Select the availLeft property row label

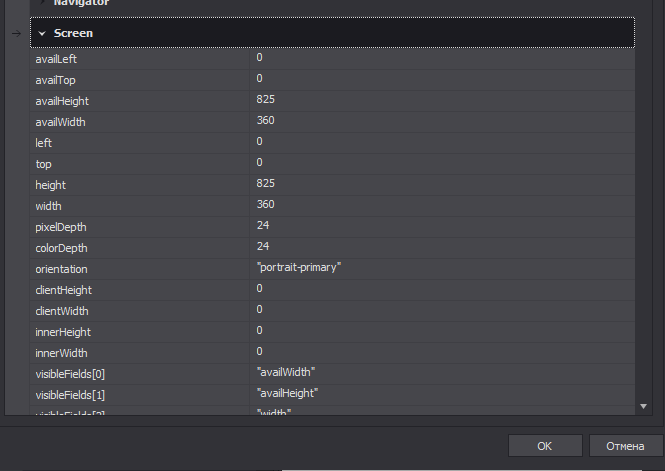coord(56,58)
